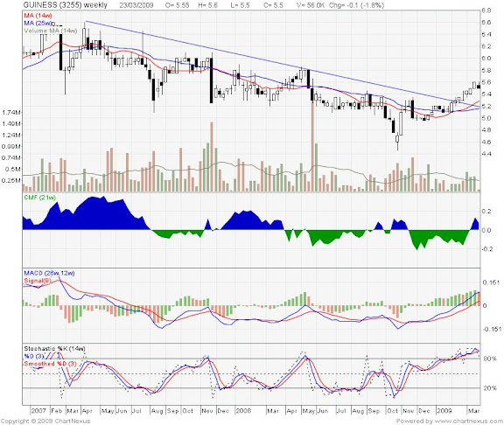The height and width of the screenshot is (425, 504).
Task: Click the Stochastic axis label "20%"
Action: click(490, 388)
